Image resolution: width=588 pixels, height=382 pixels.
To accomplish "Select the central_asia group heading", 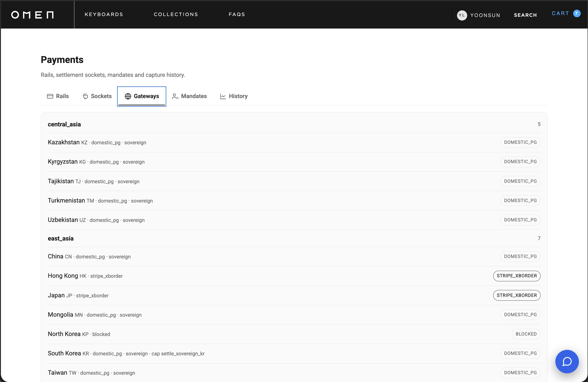I will tap(64, 124).
